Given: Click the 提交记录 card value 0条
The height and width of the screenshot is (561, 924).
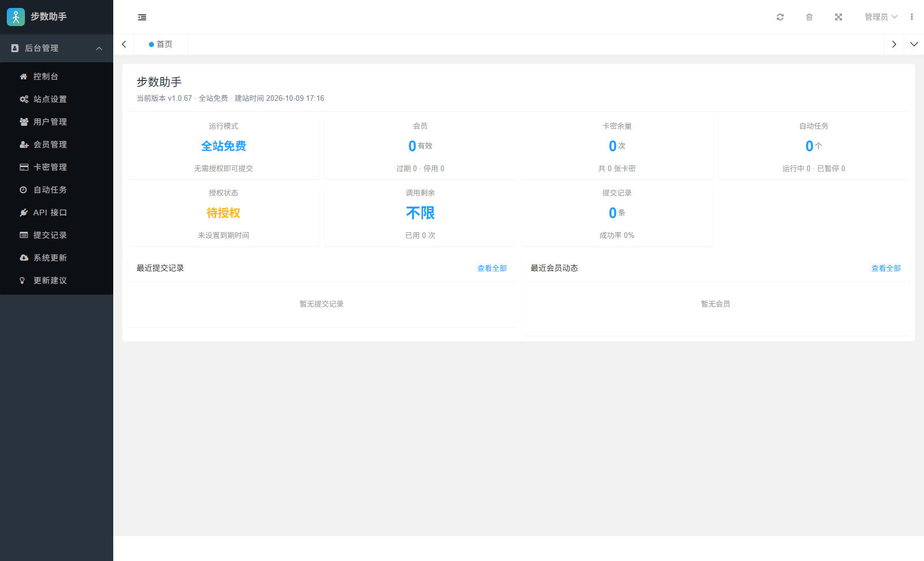Looking at the screenshot, I should (617, 213).
